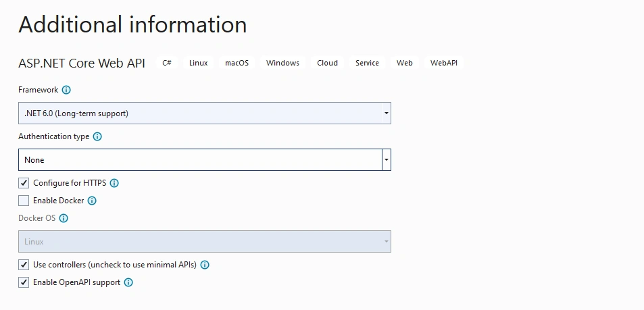
Task: Click the ASP.NET Core Web API heading
Action: (82, 63)
